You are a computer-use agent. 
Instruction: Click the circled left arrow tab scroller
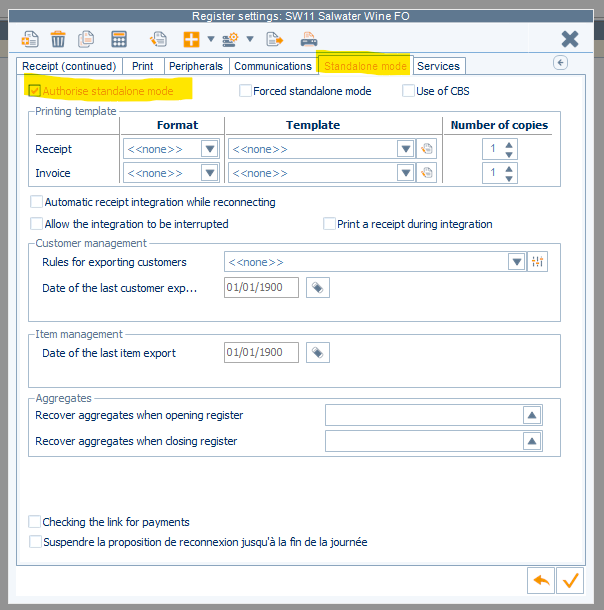(x=560, y=63)
